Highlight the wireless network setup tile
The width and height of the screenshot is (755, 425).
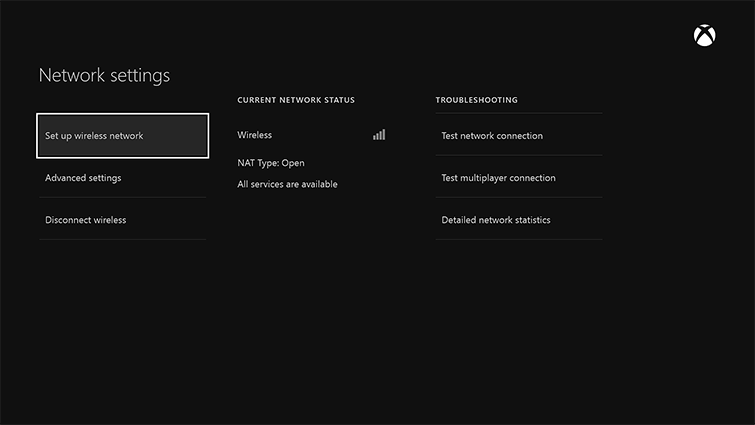[x=122, y=136]
